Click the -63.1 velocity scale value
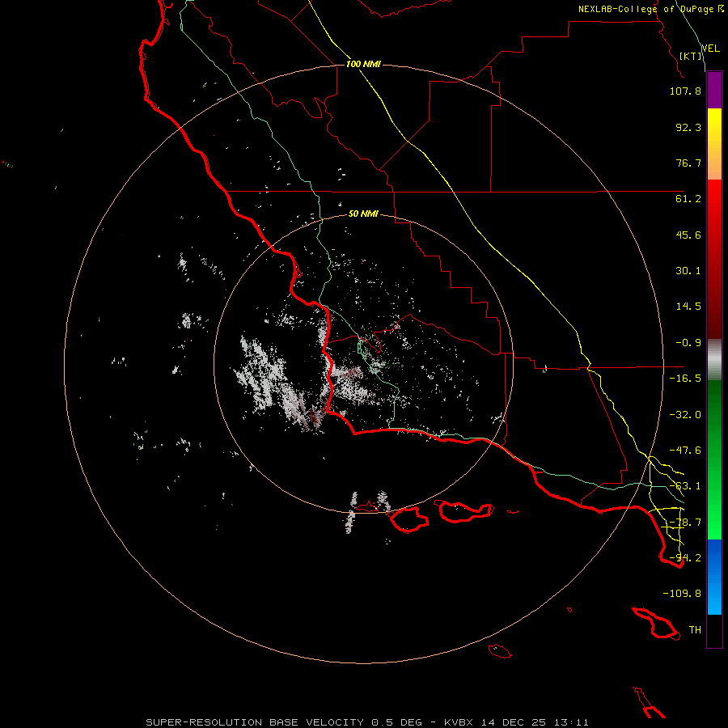Viewport: 728px width, 728px height. point(685,486)
